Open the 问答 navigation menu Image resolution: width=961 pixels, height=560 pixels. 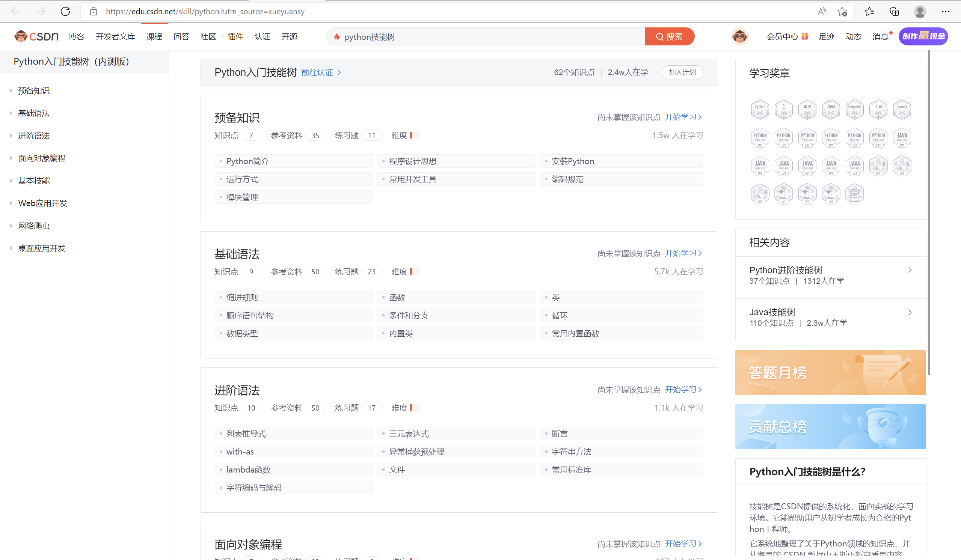coord(181,37)
